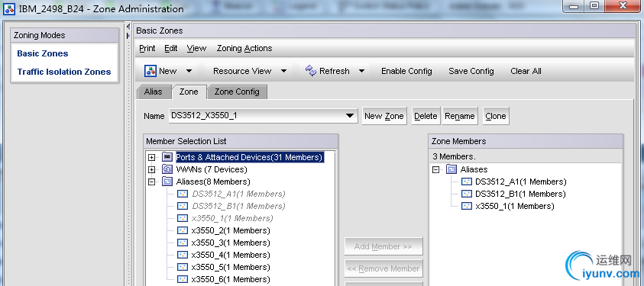Viewport: 644px width, 286px height.
Task: Click the Delete zone button
Action: (426, 116)
